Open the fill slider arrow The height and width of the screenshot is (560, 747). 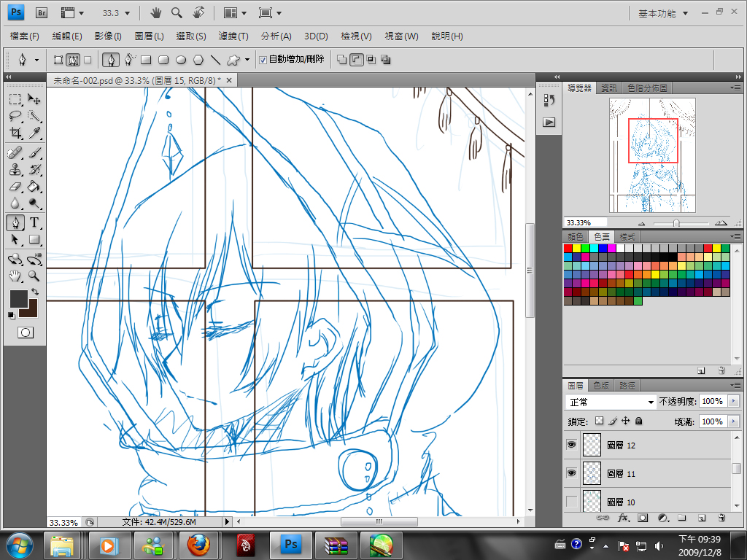coord(734,421)
